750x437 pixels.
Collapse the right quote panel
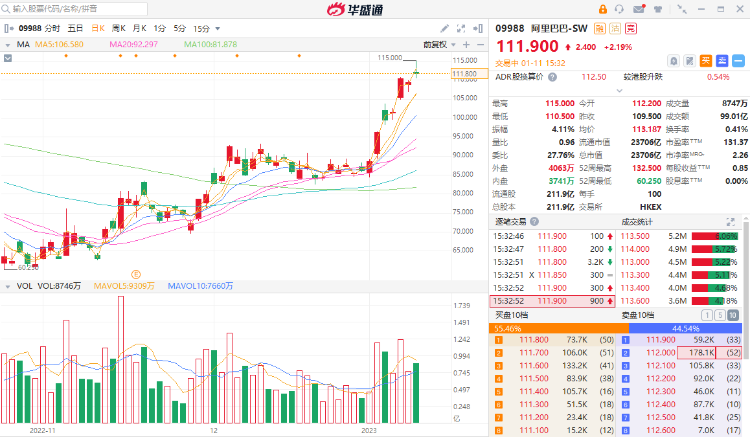(477, 29)
